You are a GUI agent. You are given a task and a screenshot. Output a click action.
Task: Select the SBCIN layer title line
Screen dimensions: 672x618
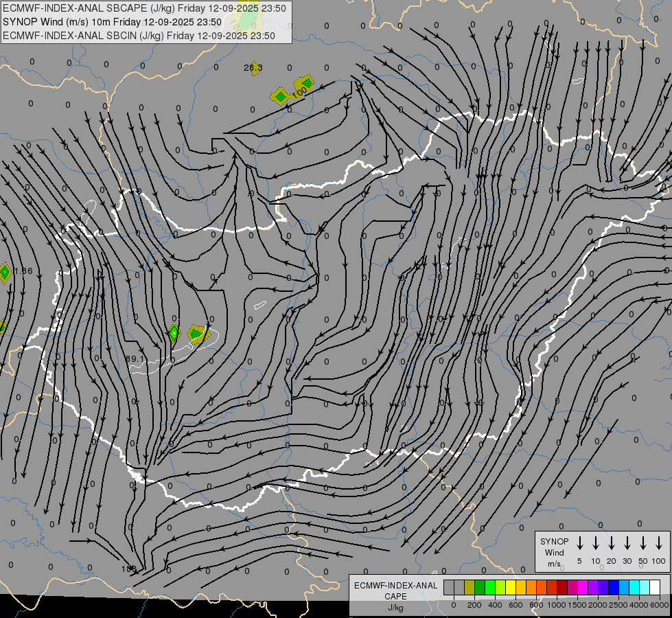point(139,36)
